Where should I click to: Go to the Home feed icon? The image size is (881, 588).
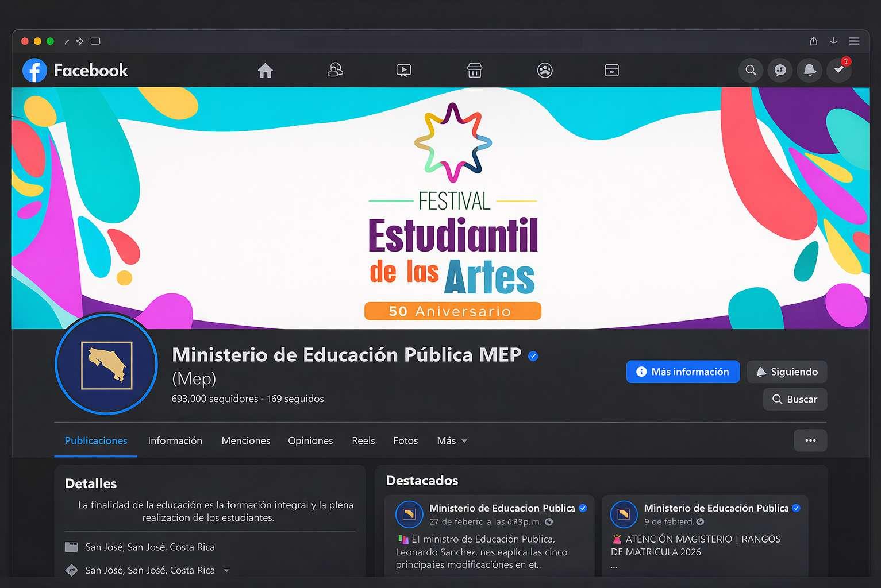tap(265, 71)
